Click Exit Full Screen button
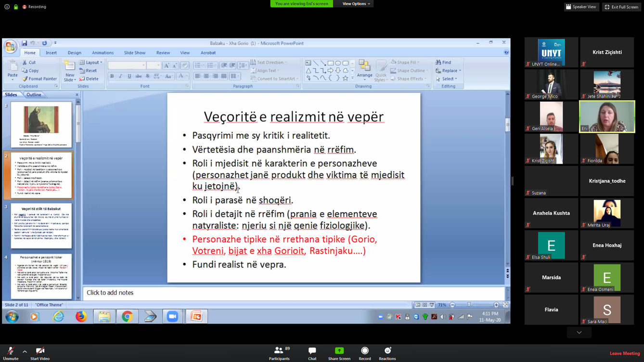 coord(621,7)
